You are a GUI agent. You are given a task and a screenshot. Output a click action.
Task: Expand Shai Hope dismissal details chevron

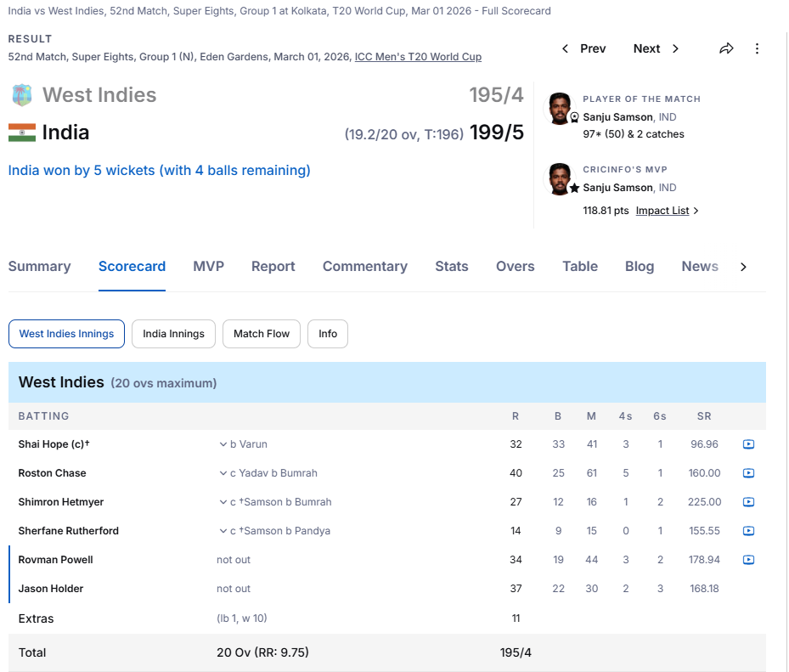(x=223, y=444)
